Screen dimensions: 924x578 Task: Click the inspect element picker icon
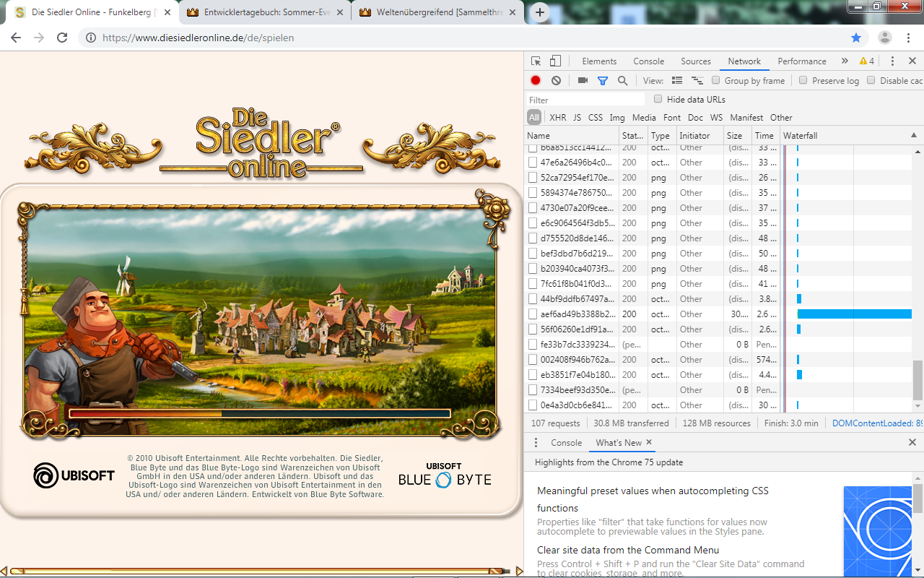click(536, 61)
